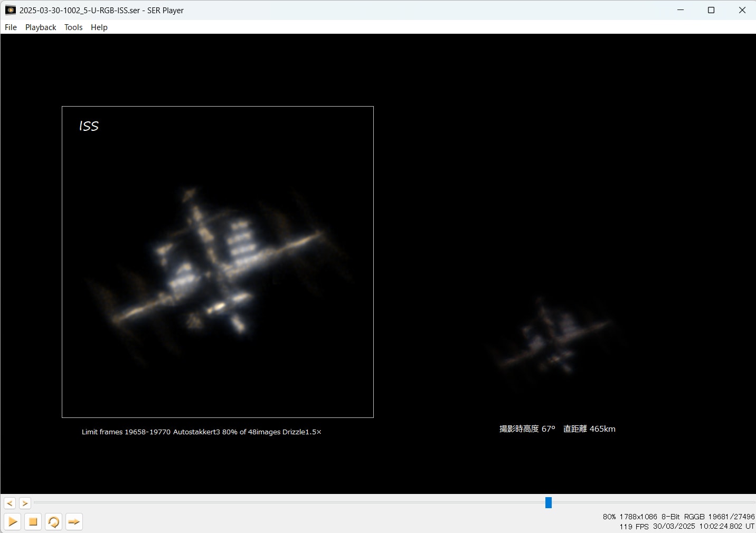Click the RGGB color format text
The height and width of the screenshot is (533, 756).
[694, 517]
